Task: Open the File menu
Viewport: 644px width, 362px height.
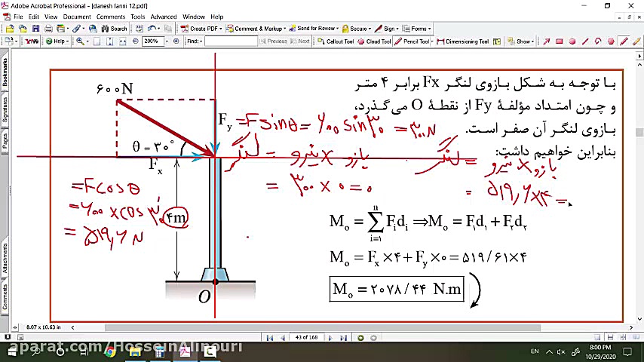Action: click(x=18, y=17)
